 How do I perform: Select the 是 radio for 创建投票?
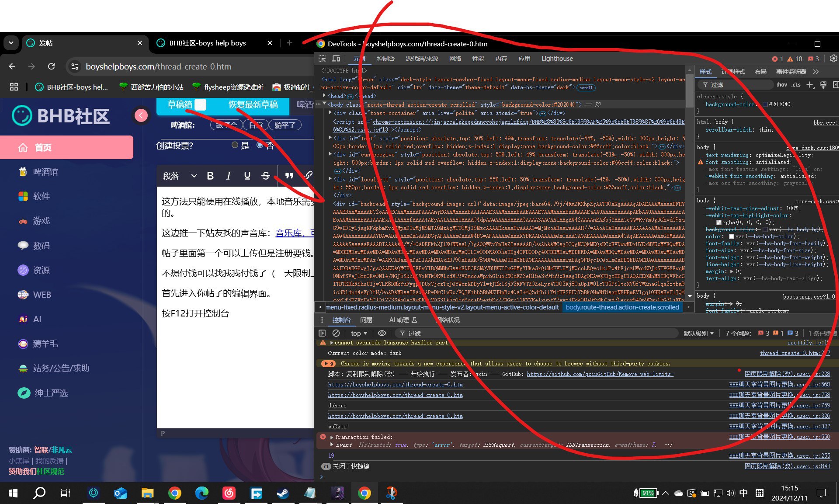pyautogui.click(x=235, y=145)
